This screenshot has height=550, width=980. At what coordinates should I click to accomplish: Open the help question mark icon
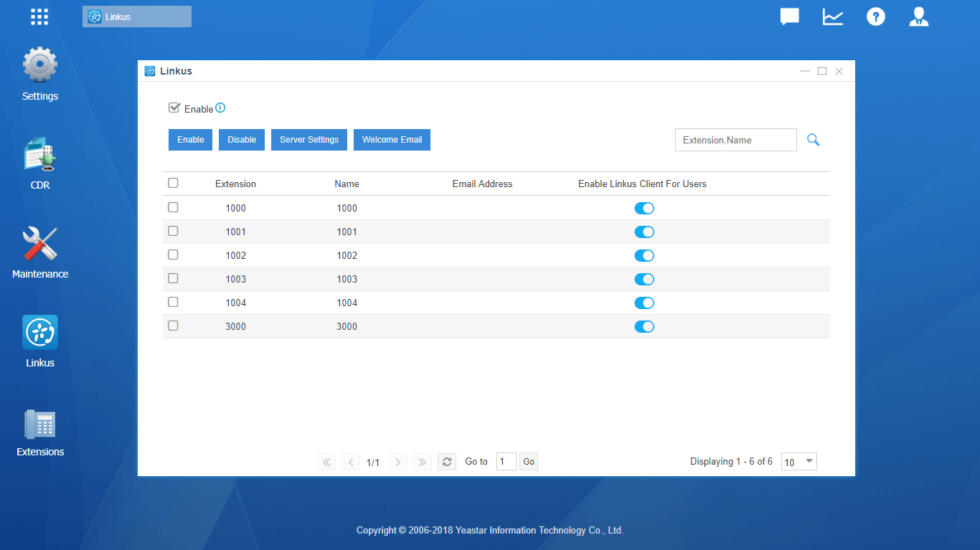coord(876,16)
